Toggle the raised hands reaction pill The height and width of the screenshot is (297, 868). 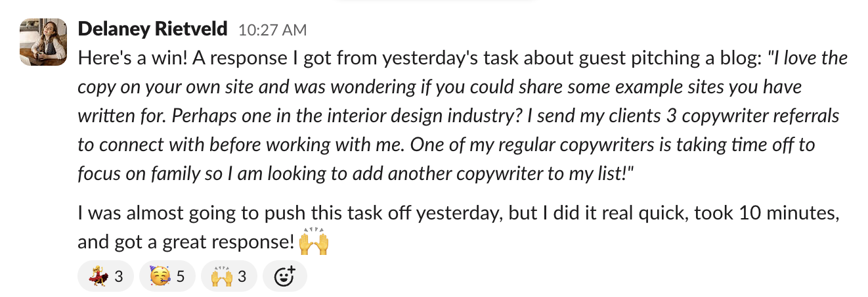click(228, 277)
